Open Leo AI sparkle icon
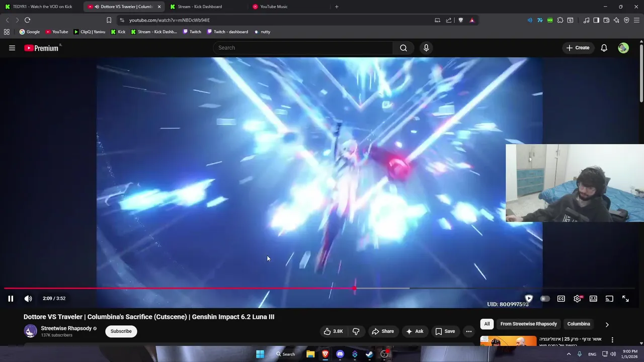 pos(616,20)
